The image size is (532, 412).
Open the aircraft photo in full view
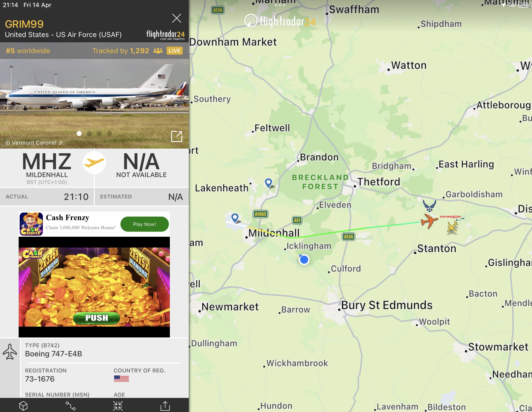coord(177,136)
